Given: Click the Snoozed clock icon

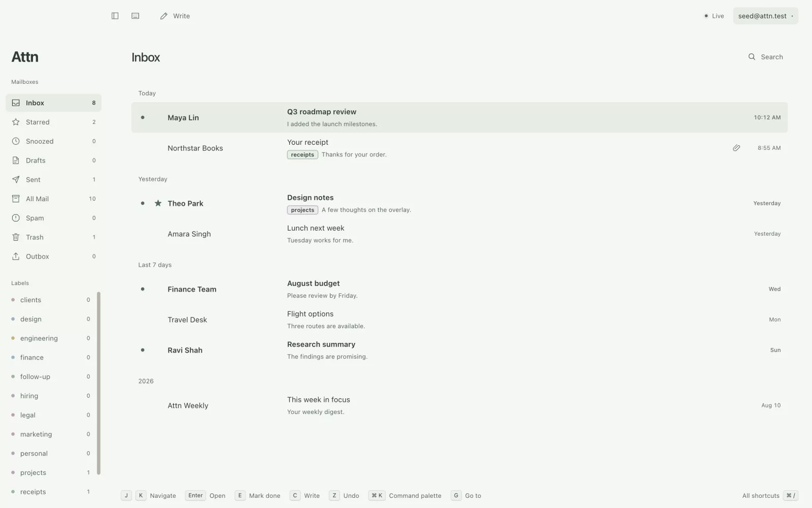Looking at the screenshot, I should [x=16, y=141].
